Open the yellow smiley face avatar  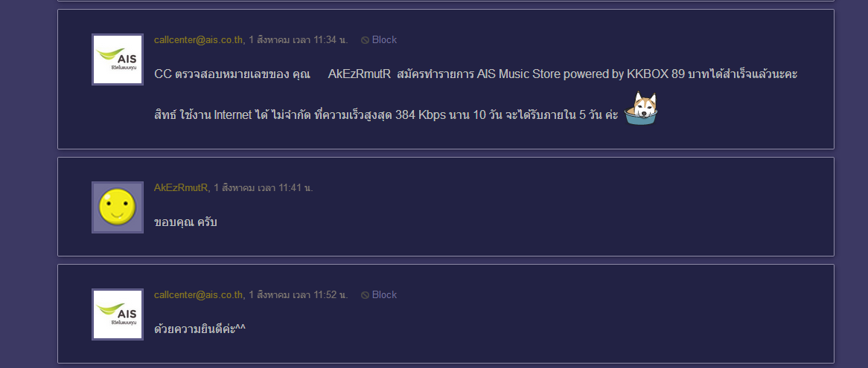coord(118,207)
